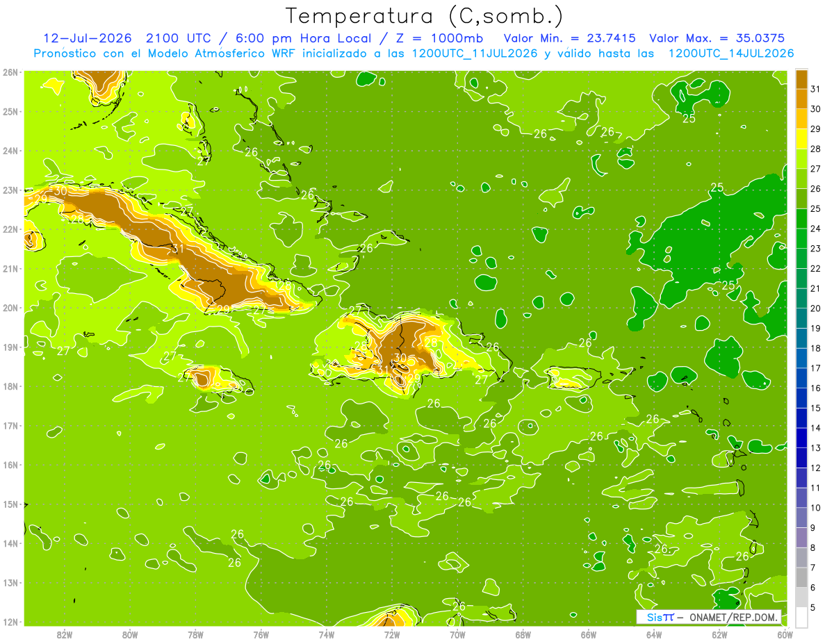Screen dimensions: 834x644
Task: Click the "19N" latitude axis label
Action: [10, 347]
